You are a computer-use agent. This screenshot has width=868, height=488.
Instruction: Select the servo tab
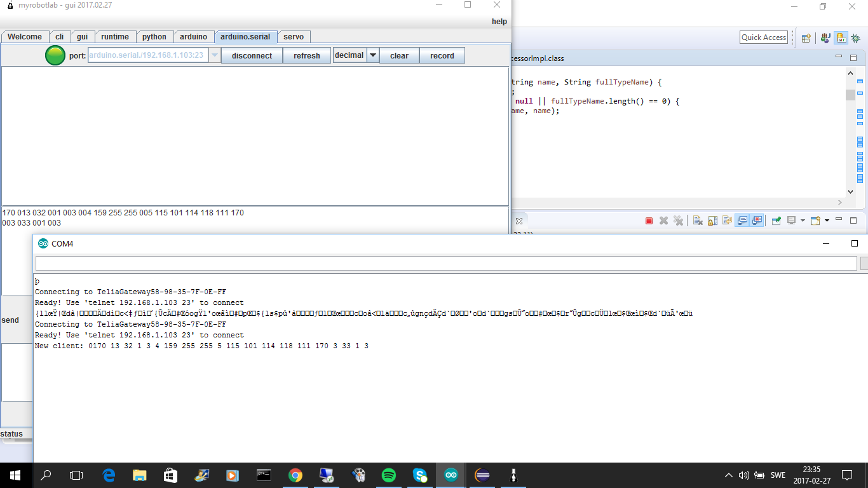[x=294, y=37]
